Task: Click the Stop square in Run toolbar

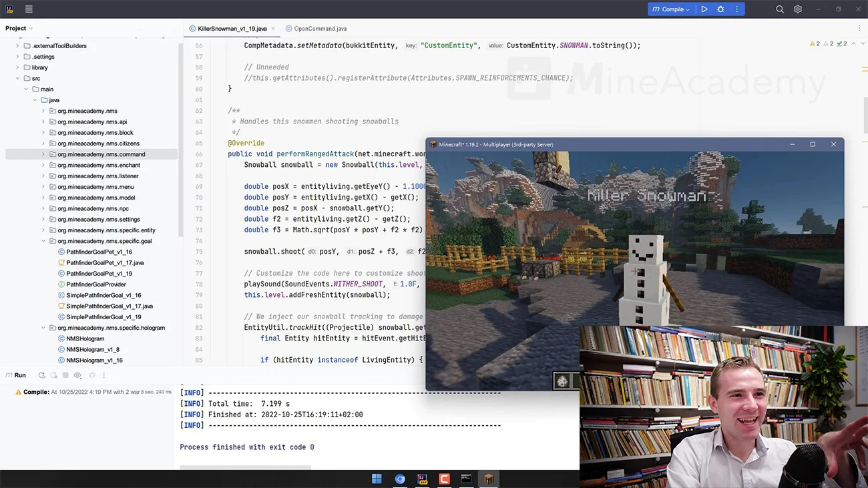Action: [65, 375]
